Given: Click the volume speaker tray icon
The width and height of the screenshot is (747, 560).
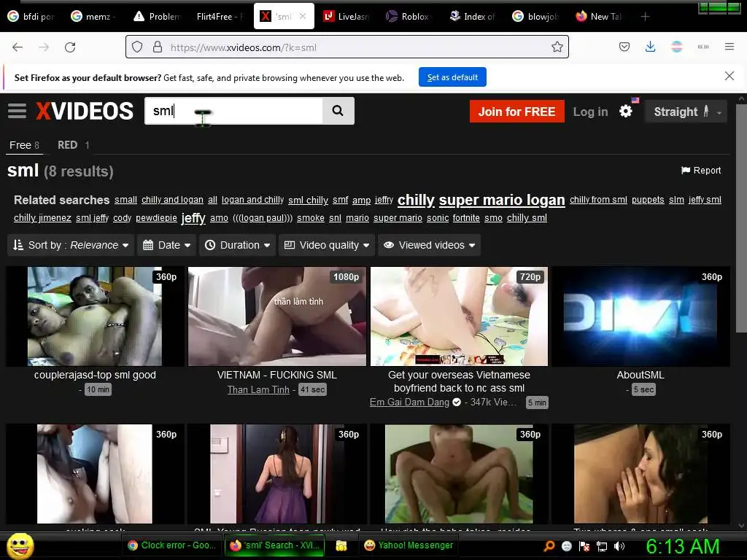Looking at the screenshot, I should (619, 546).
